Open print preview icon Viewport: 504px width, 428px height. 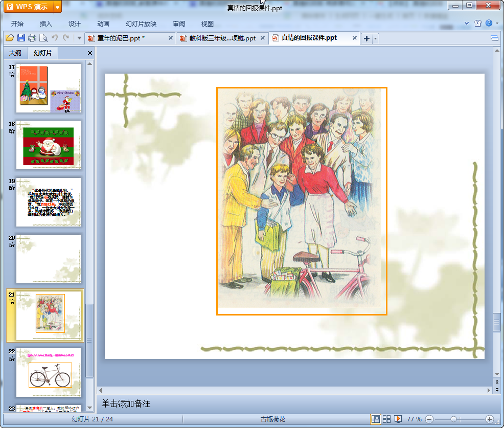pos(43,38)
